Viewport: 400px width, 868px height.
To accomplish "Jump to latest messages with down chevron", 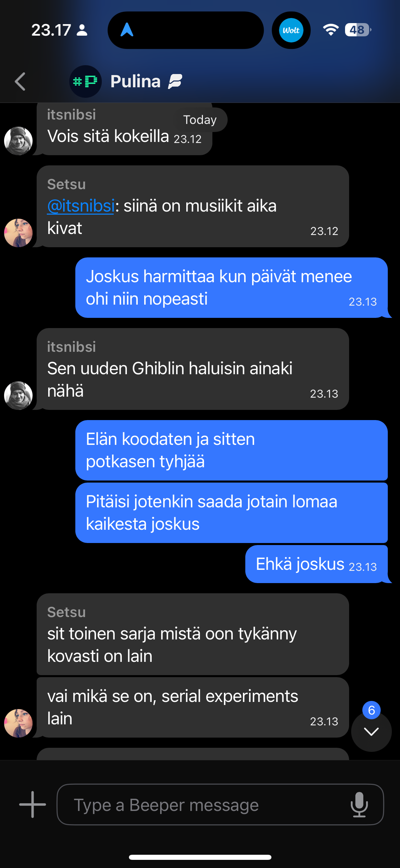I will tap(371, 731).
